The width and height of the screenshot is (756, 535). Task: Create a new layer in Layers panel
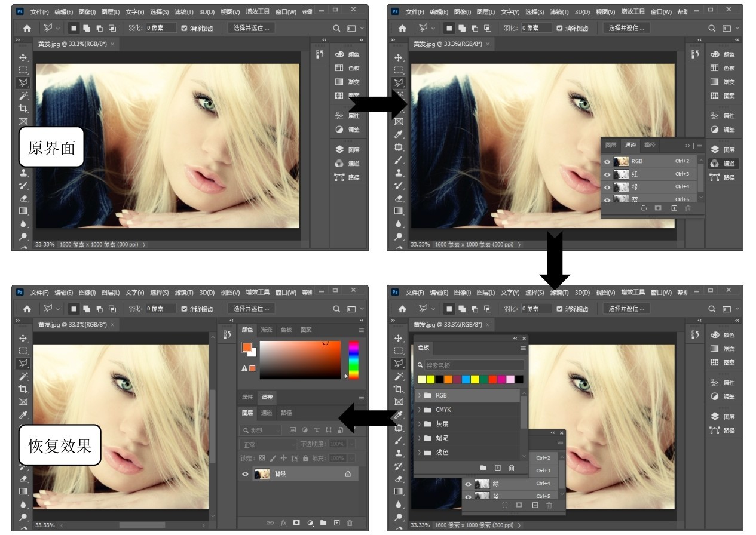click(x=336, y=523)
